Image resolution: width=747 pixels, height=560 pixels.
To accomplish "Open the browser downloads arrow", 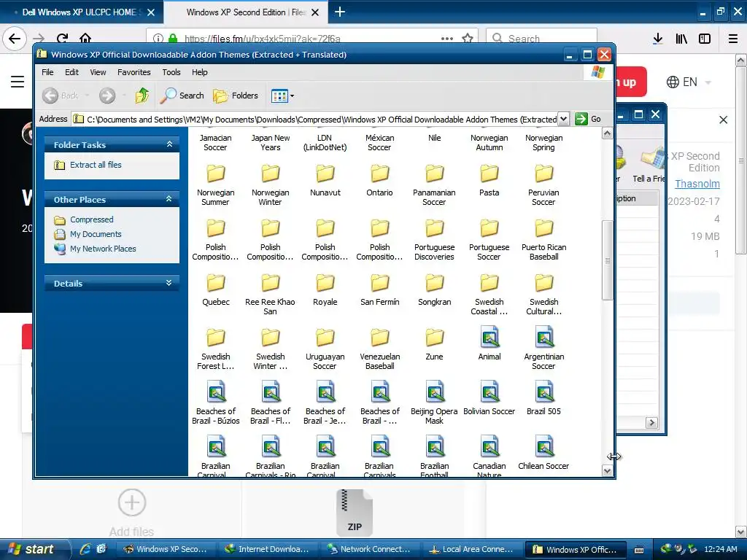I will point(657,39).
